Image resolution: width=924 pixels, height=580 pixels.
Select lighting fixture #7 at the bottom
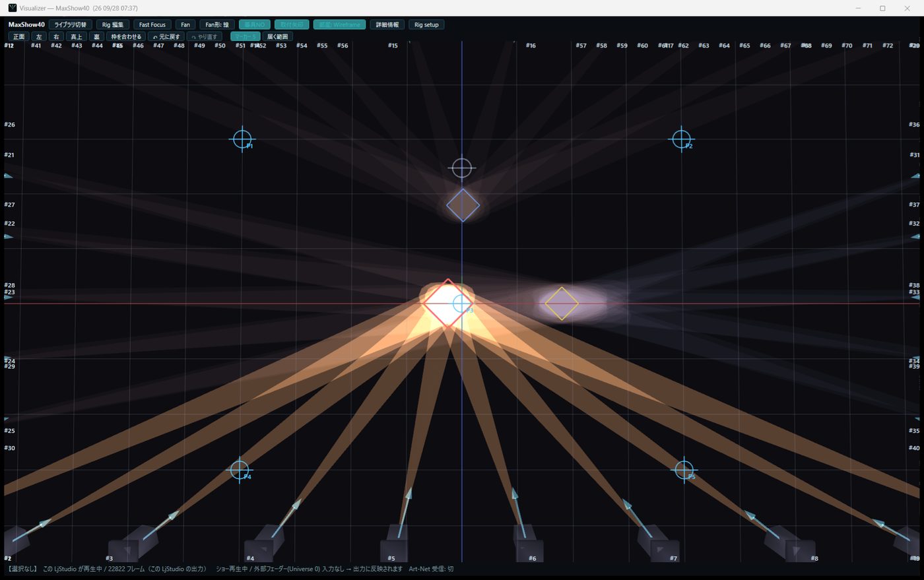coord(659,544)
